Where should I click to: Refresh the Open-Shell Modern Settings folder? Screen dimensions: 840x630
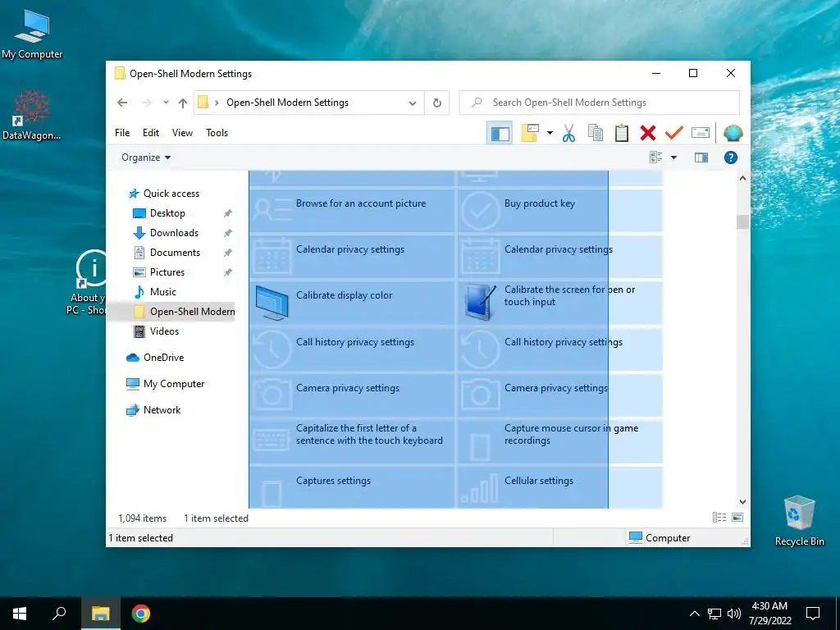click(x=437, y=103)
